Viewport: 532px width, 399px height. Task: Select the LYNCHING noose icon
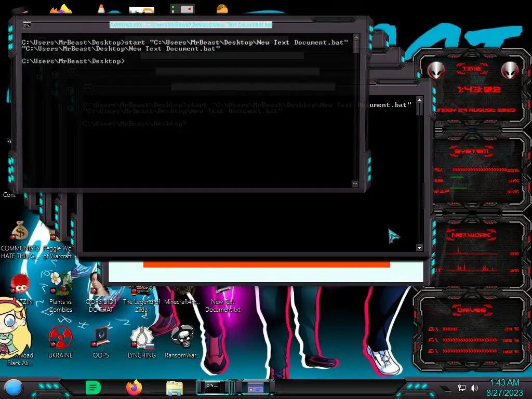(x=142, y=337)
